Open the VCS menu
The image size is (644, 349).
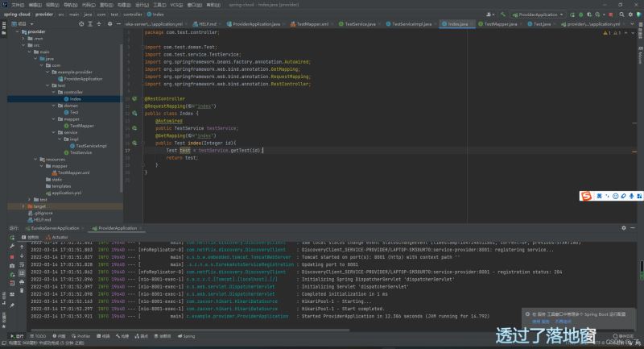pos(175,4)
